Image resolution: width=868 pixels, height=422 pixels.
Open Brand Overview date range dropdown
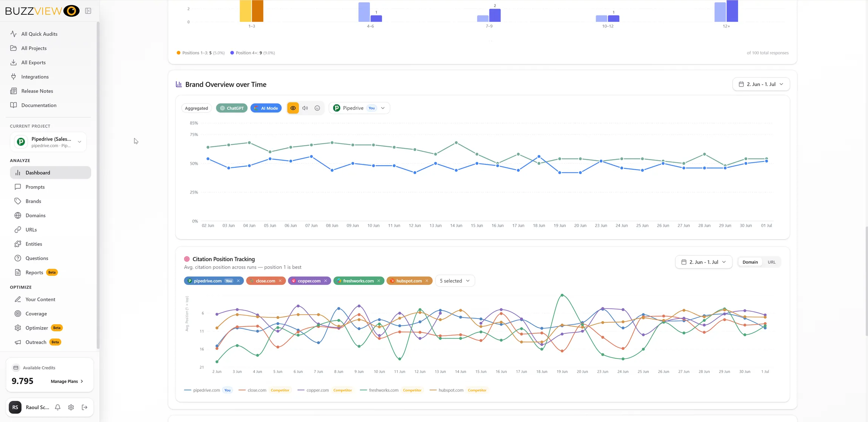click(x=761, y=84)
